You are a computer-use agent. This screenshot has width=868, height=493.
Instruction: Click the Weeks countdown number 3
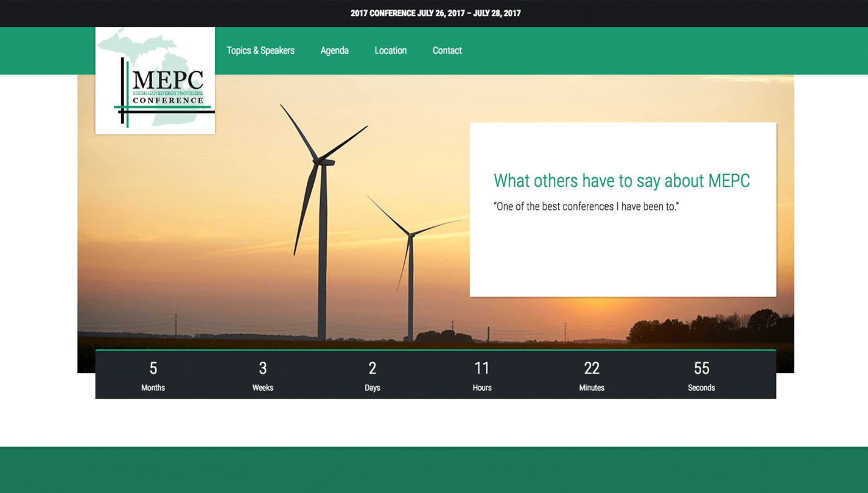coord(263,368)
